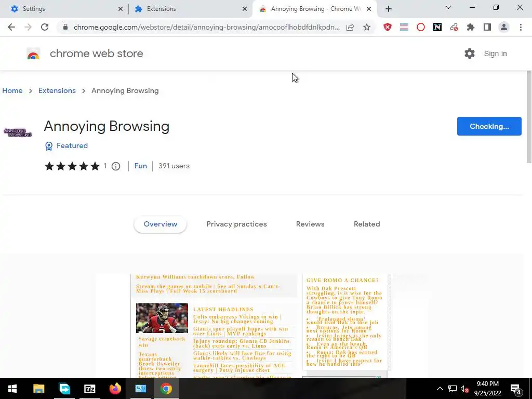The width and height of the screenshot is (532, 399).
Task: Click the muted volume tray icon
Action: 465,389
